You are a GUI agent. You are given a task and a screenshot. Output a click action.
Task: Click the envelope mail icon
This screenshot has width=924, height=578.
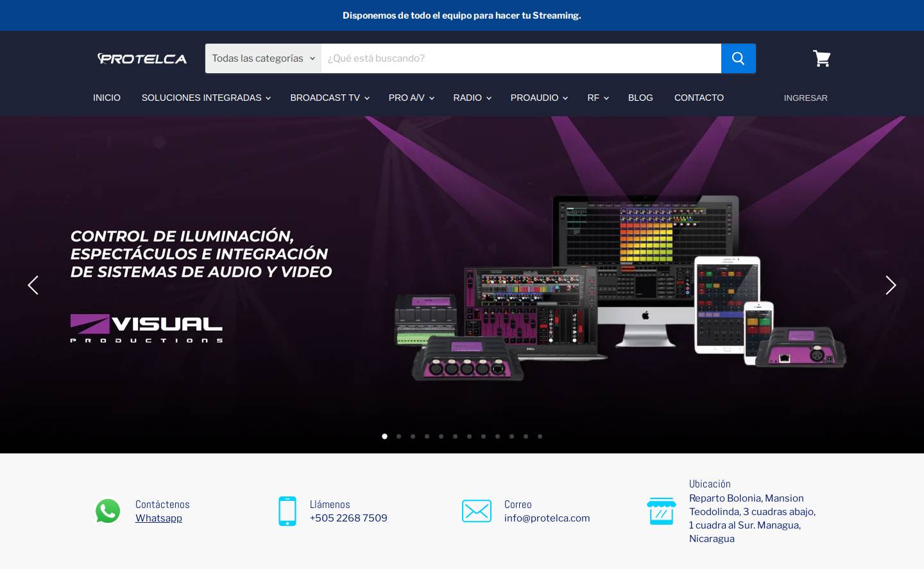477,511
